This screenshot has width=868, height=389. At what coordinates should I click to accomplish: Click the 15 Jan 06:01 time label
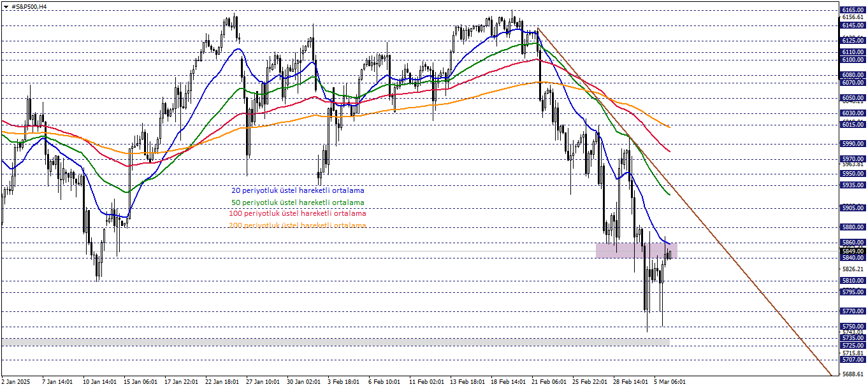[141, 382]
